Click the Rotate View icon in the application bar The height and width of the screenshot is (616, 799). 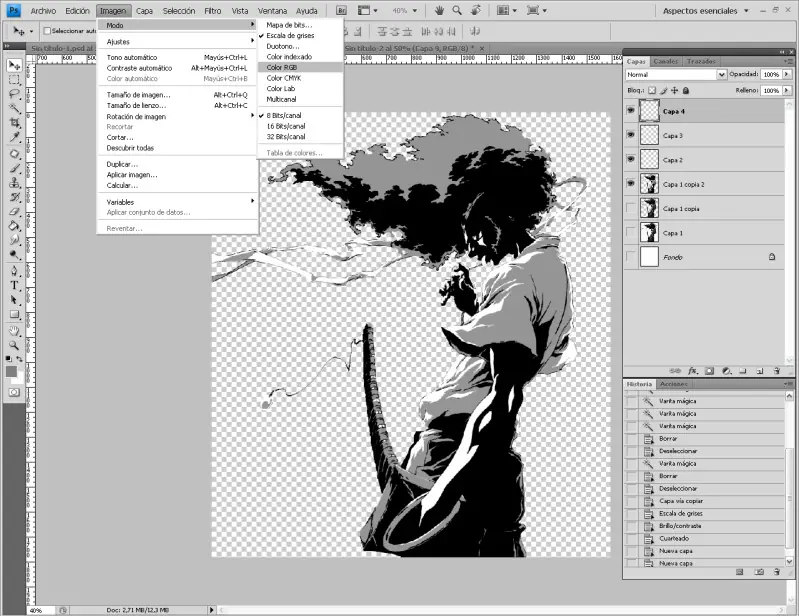(x=475, y=10)
